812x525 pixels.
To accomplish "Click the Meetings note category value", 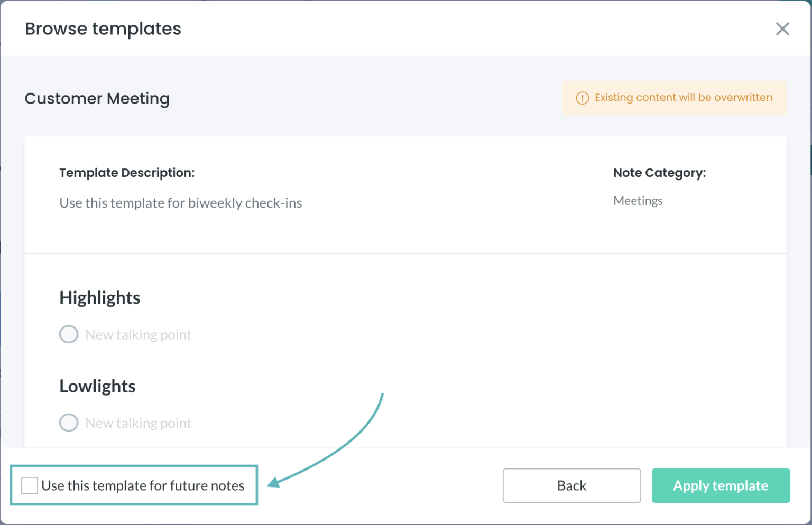I will pos(638,201).
